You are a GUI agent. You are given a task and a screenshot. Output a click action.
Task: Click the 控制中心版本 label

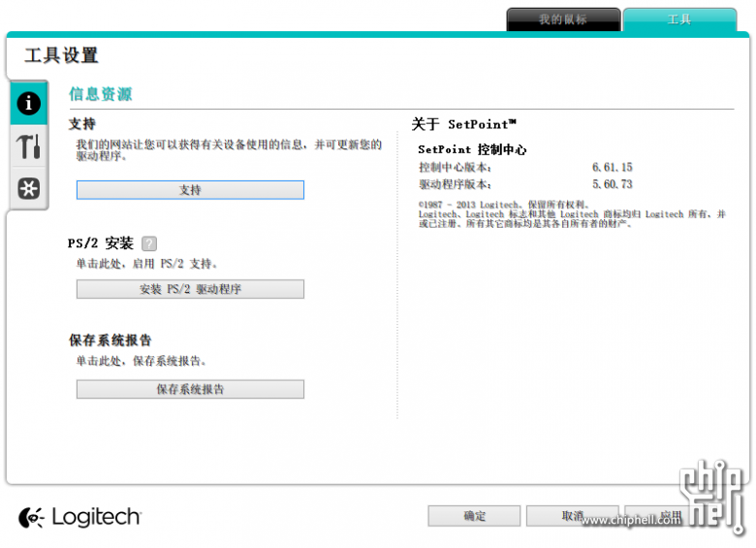(x=455, y=168)
